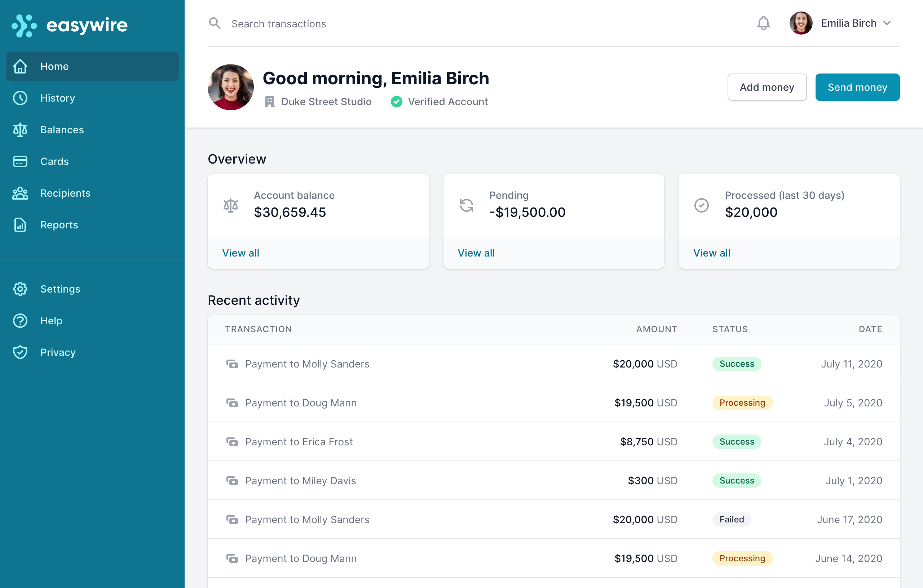Click cash icon beside Erica Frost payment
Screen dimensions: 923x588
pyautogui.click(x=232, y=442)
